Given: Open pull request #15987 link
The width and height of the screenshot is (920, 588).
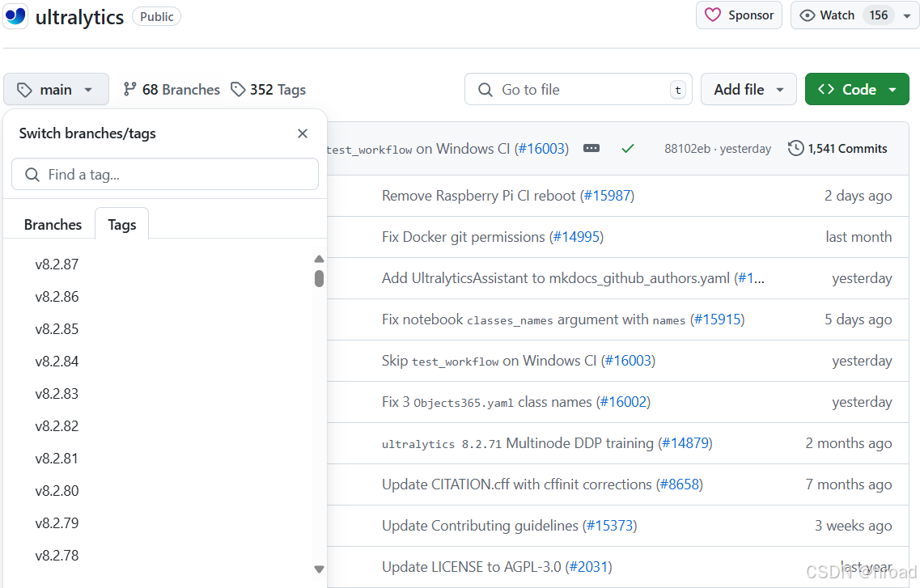Looking at the screenshot, I should [608, 196].
